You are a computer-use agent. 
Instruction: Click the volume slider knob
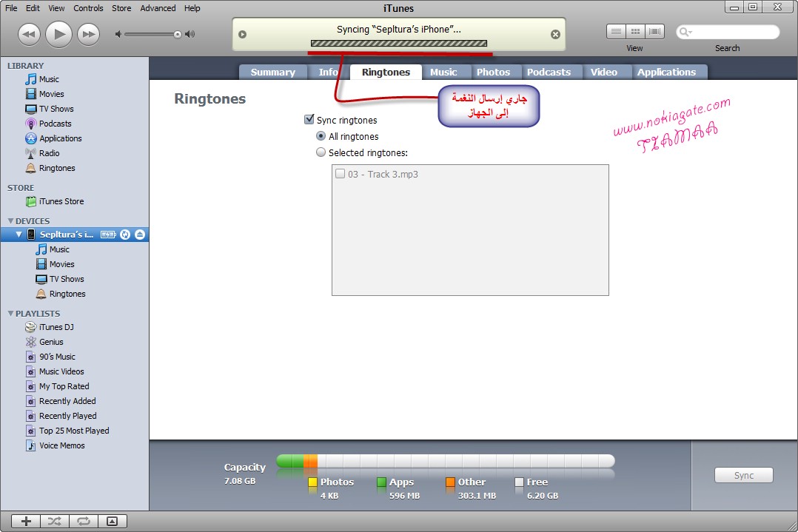click(x=178, y=34)
